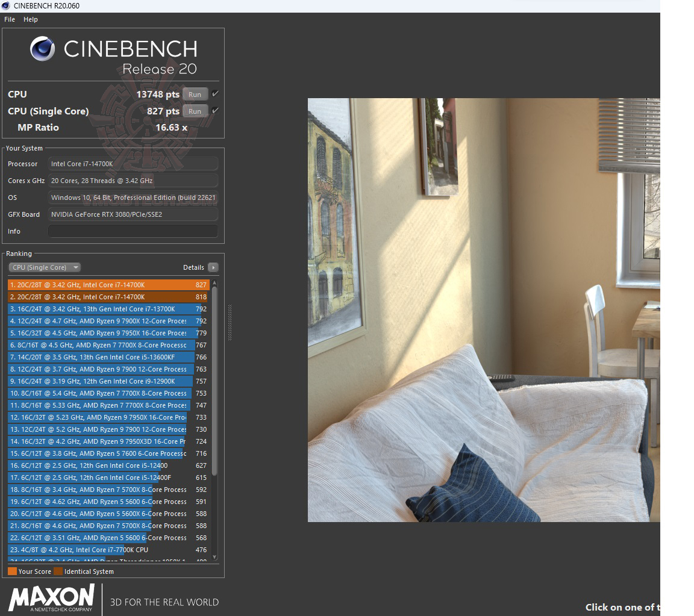694x616 pixels.
Task: Click the orange Your Score swatch
Action: coord(13,571)
